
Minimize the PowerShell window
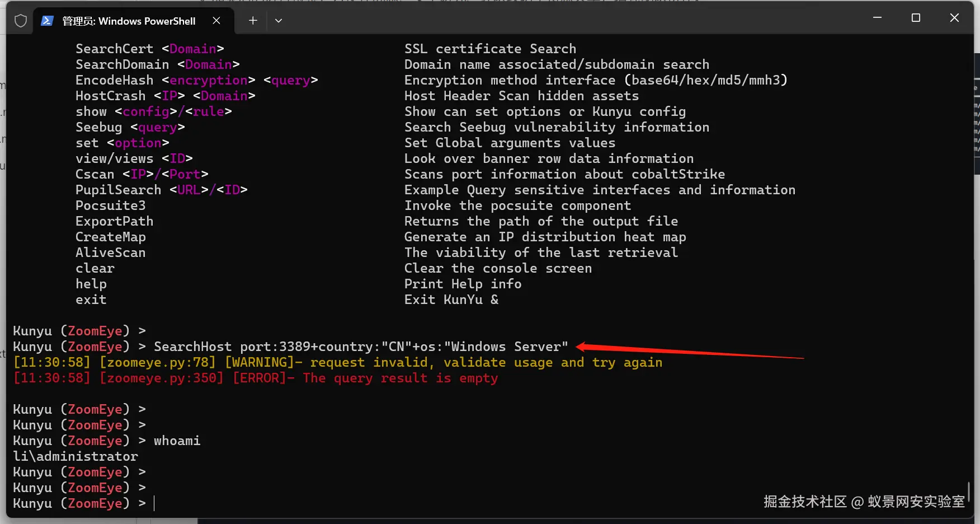877,18
